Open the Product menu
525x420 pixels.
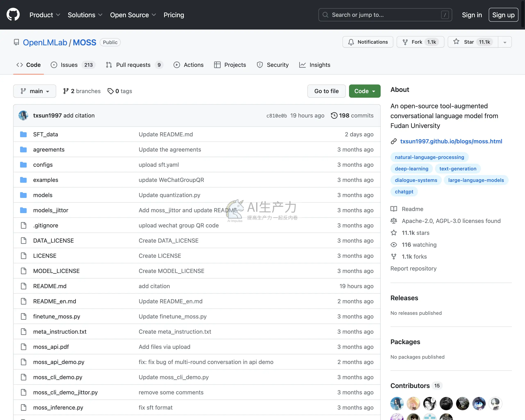point(45,15)
